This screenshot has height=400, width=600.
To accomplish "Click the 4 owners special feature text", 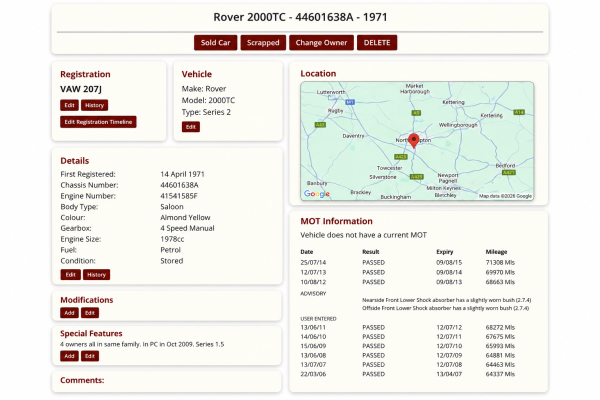I will [142, 344].
